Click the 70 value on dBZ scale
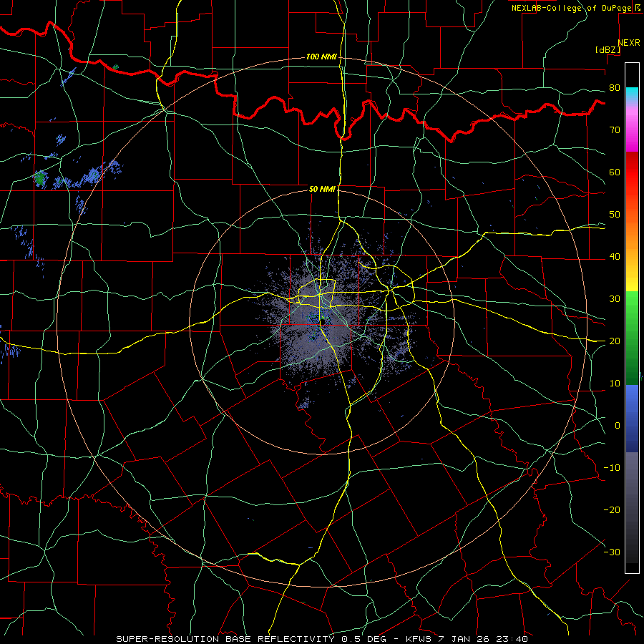644x644 pixels. pyautogui.click(x=615, y=130)
